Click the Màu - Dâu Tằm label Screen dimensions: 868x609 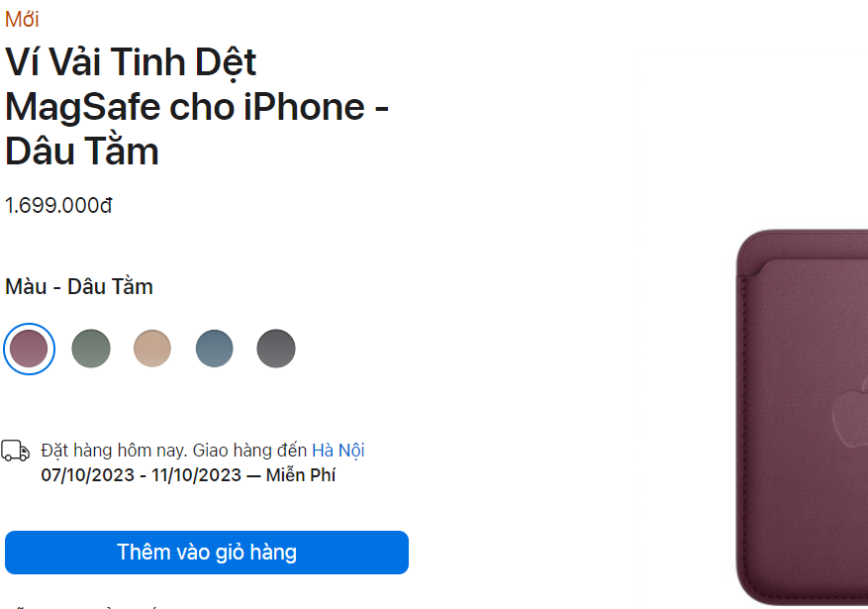(x=79, y=287)
